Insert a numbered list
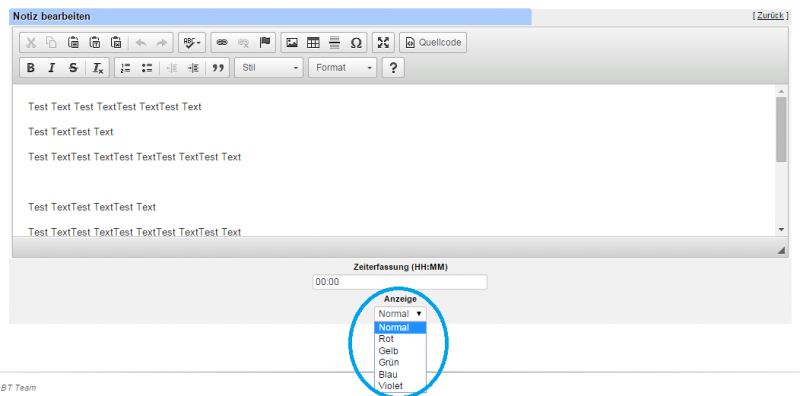This screenshot has width=800, height=396. (x=126, y=68)
